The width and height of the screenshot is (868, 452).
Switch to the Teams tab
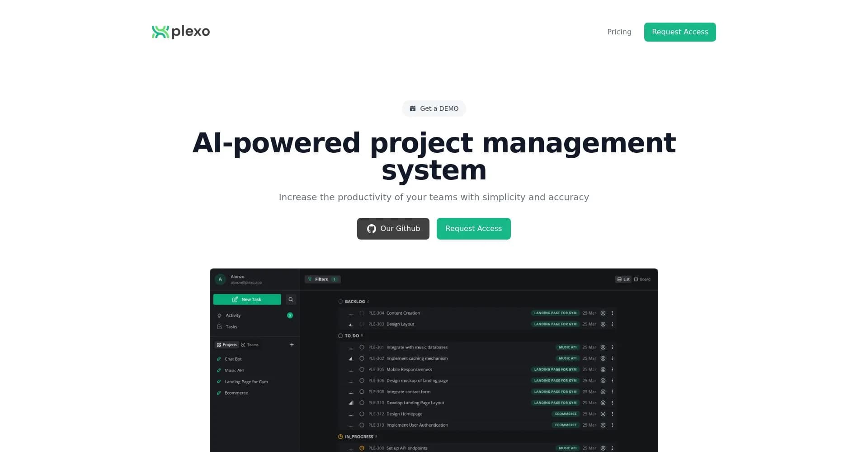click(x=250, y=345)
